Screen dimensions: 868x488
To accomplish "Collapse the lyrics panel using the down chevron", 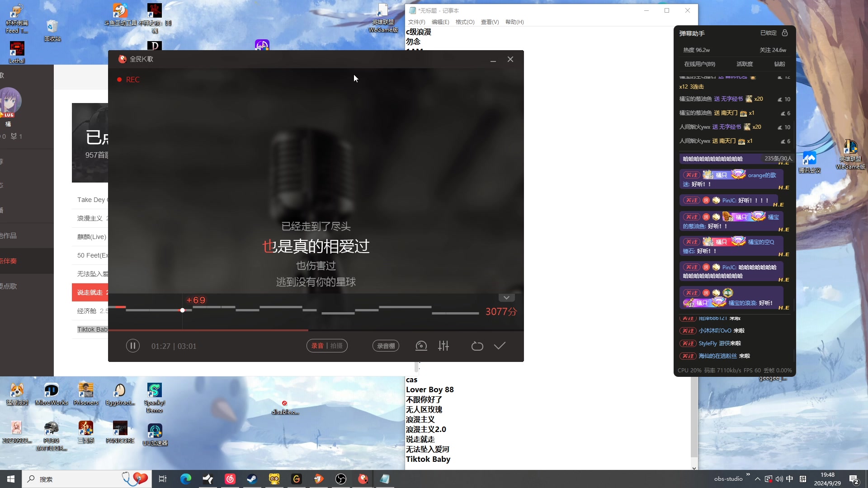I will 506,297.
